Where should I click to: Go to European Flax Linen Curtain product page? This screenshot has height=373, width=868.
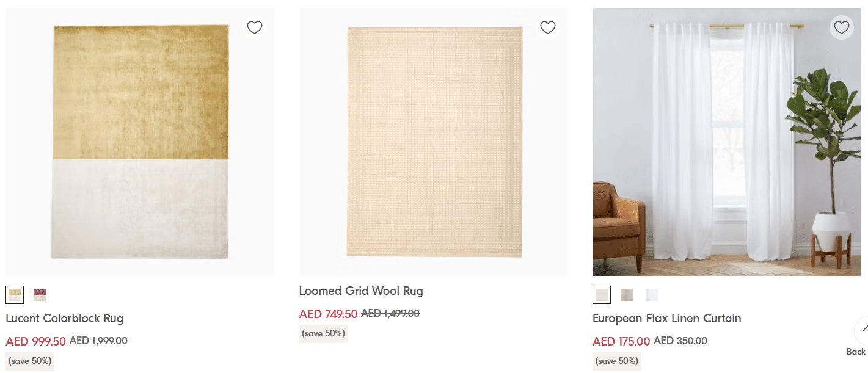[x=666, y=318]
